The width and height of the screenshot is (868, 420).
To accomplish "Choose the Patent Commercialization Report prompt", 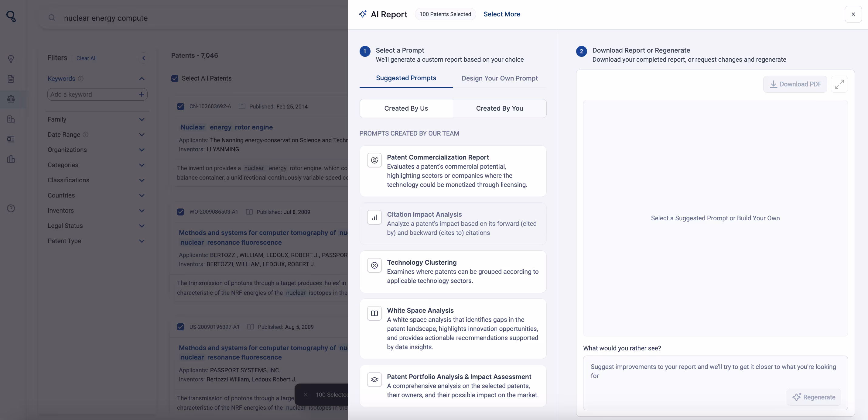I will pos(453,171).
